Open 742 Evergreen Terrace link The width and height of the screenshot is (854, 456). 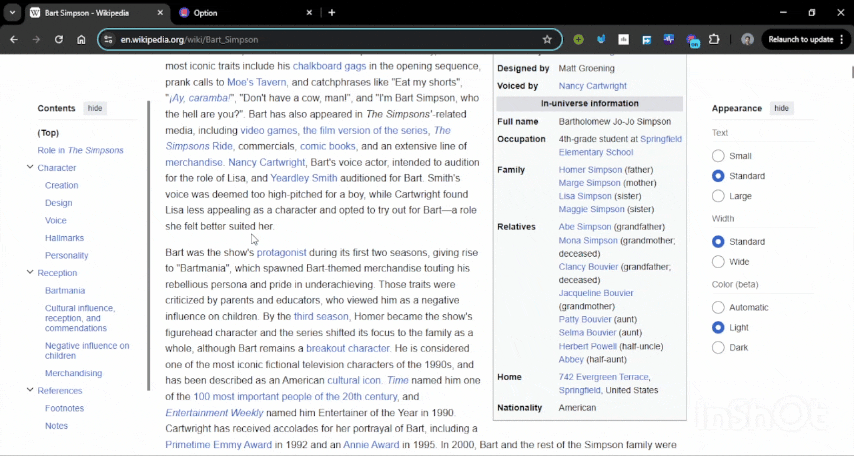(x=603, y=376)
